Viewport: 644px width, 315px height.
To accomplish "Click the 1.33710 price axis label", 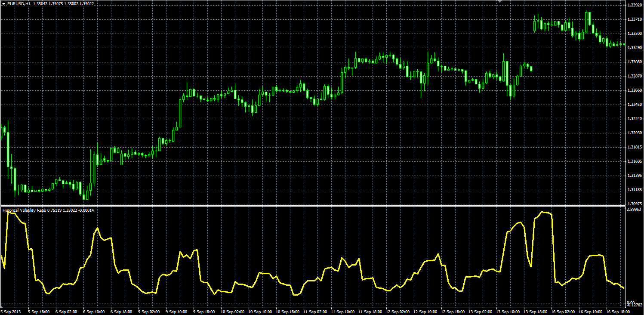I will (635, 19).
